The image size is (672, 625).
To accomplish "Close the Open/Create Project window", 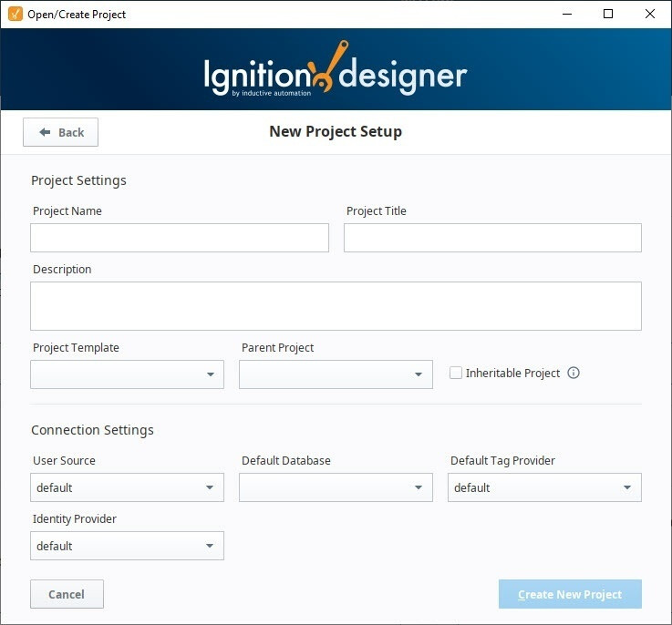I will click(x=650, y=15).
